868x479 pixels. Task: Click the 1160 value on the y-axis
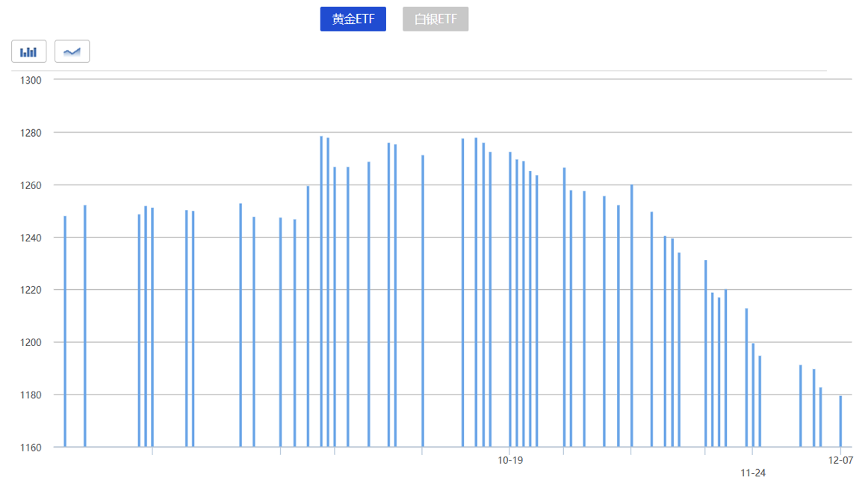click(x=31, y=448)
